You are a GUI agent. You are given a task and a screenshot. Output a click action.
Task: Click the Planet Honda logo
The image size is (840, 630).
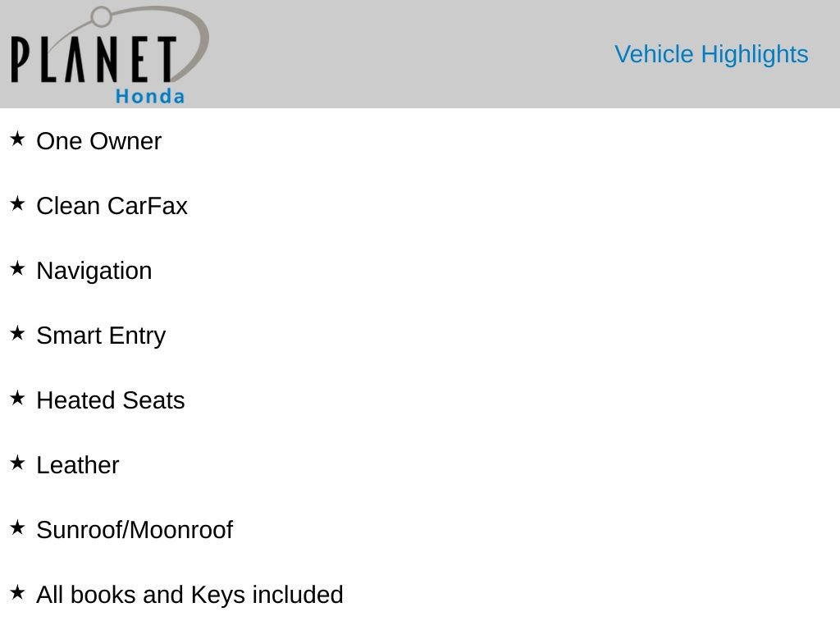pyautogui.click(x=110, y=55)
